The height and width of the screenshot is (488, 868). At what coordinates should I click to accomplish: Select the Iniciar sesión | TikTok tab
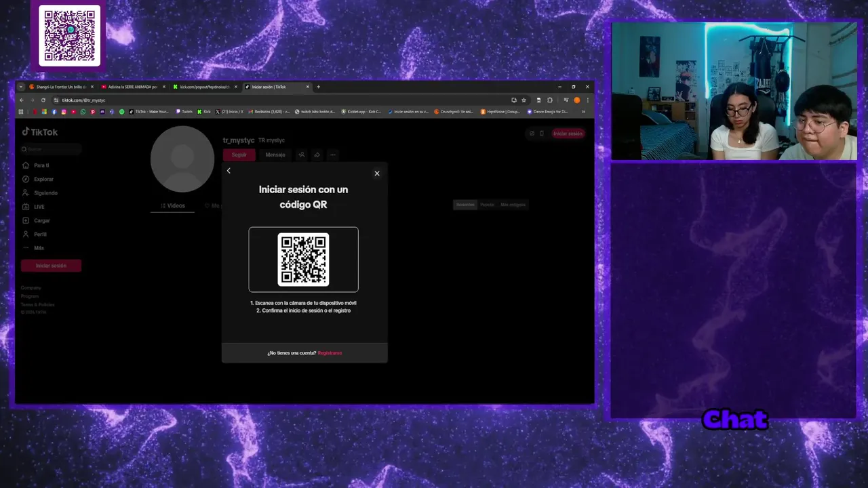tap(276, 87)
